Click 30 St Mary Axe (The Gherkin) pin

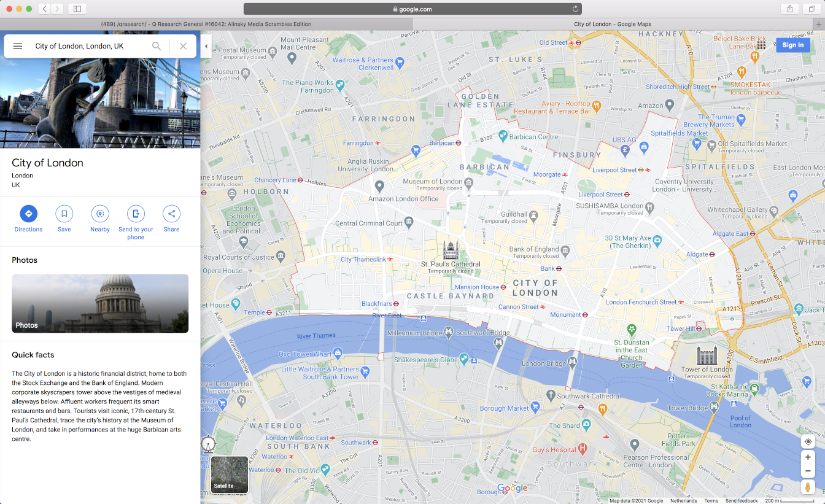[x=657, y=240]
